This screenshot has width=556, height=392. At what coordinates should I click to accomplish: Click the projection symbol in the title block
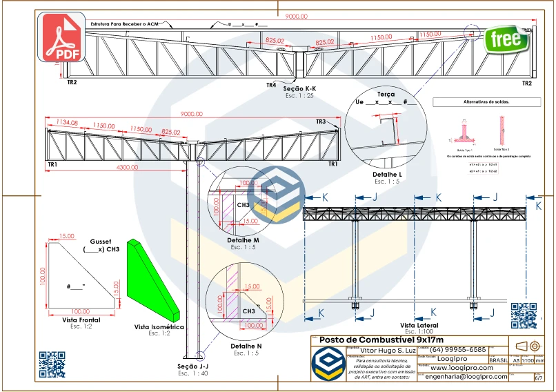tap(529, 346)
